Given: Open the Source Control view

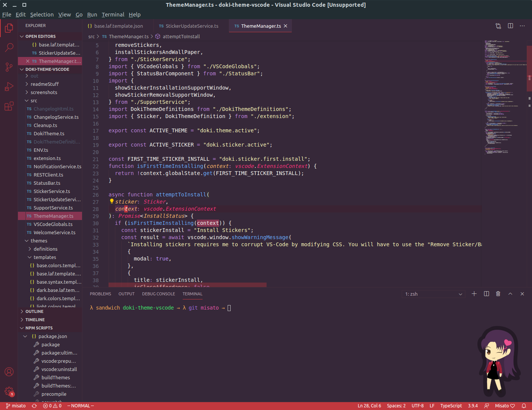Looking at the screenshot, I should tap(9, 67).
